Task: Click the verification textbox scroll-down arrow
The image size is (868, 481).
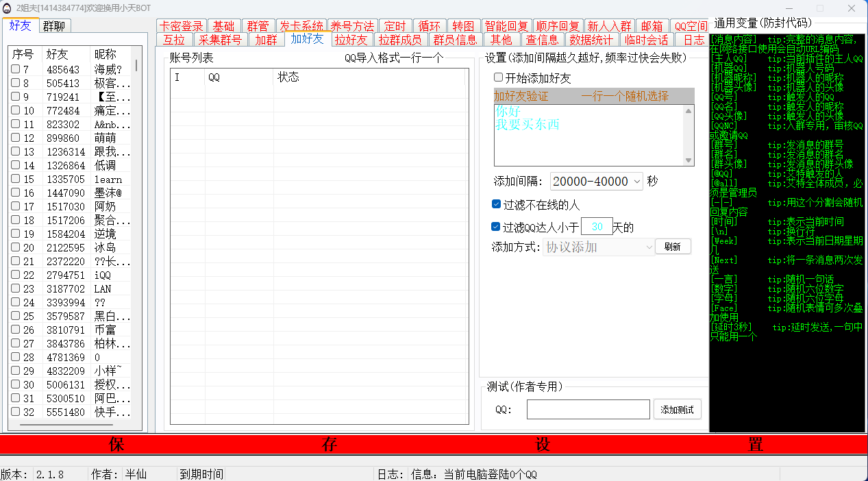Action: coord(689,160)
